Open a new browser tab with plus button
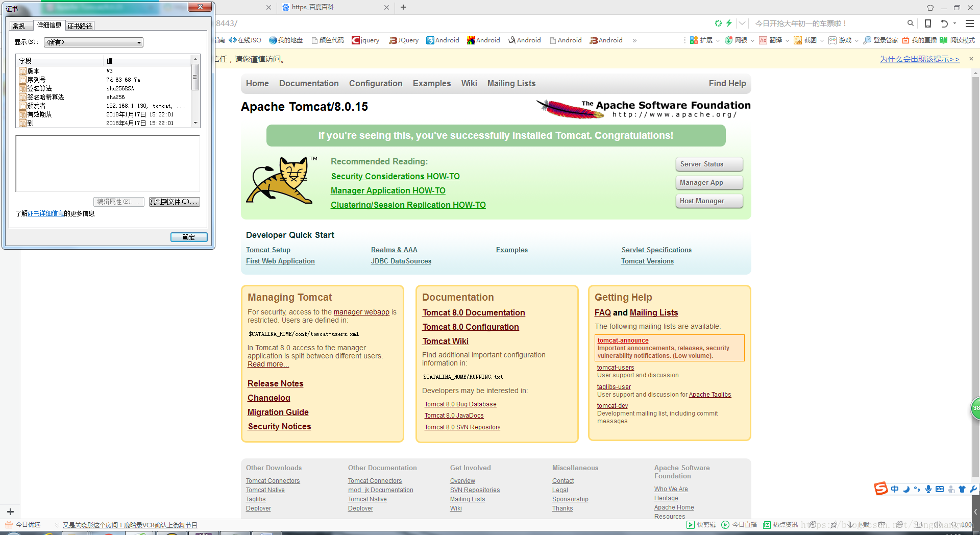 403,7
